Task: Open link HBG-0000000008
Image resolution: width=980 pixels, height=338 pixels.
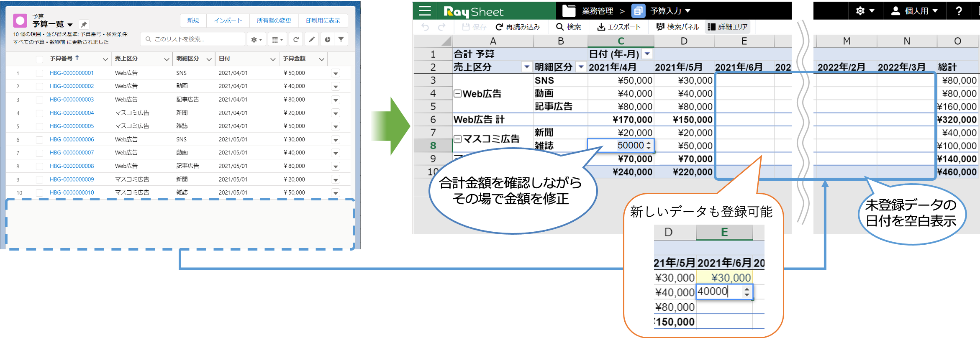Action: pos(72,166)
